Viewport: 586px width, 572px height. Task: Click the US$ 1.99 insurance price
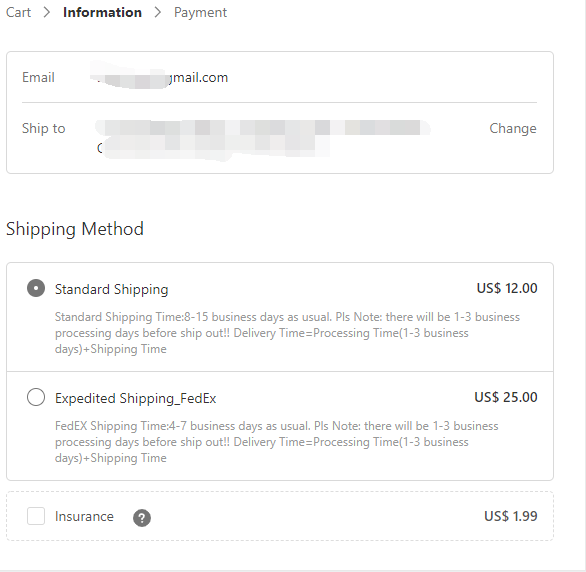[511, 516]
